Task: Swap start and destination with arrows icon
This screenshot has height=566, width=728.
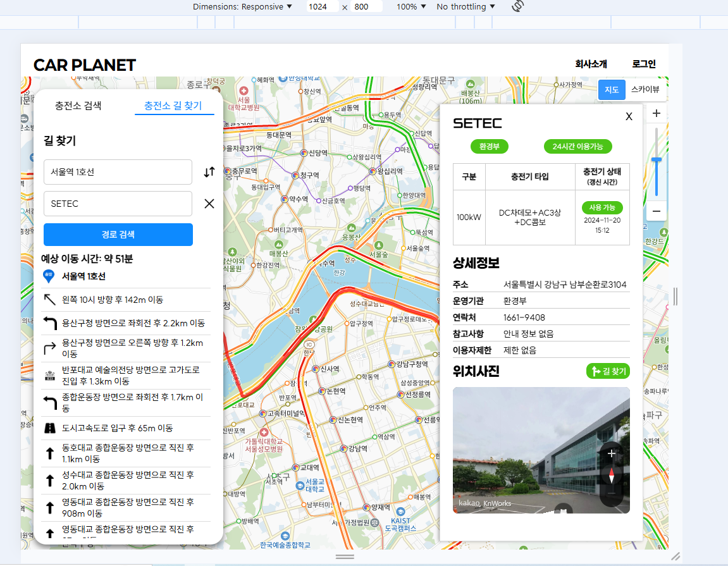Action: click(209, 172)
